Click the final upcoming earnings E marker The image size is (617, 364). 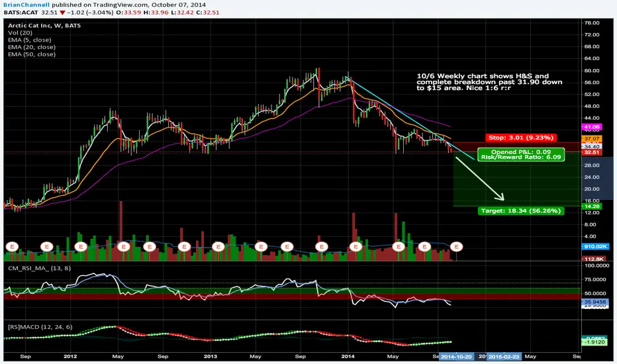pos(456,247)
